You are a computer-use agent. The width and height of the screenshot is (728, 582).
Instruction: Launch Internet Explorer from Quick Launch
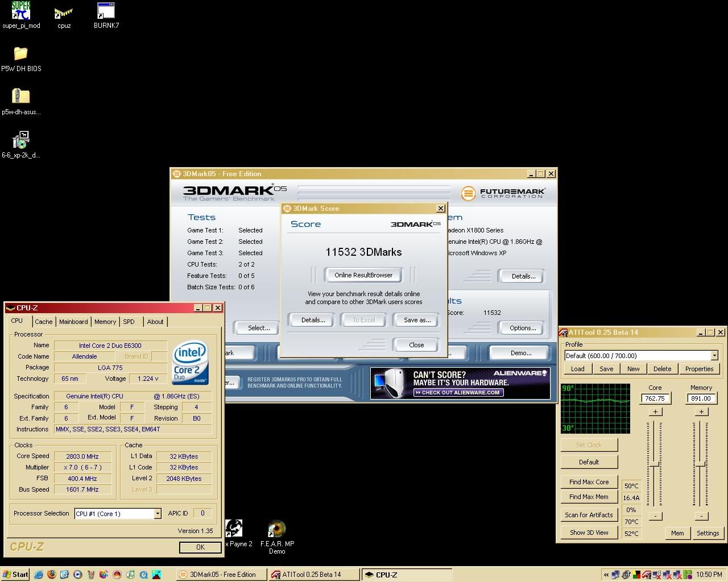pos(38,575)
